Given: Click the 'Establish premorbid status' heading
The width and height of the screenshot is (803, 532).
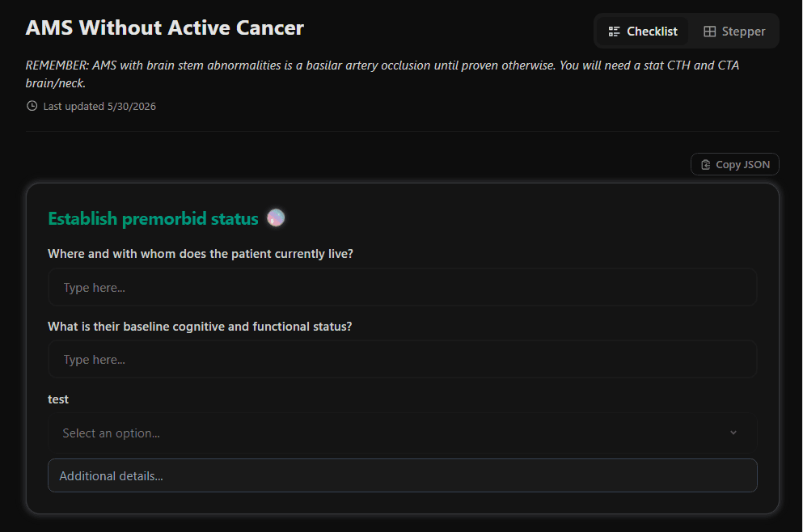Looking at the screenshot, I should pyautogui.click(x=153, y=218).
